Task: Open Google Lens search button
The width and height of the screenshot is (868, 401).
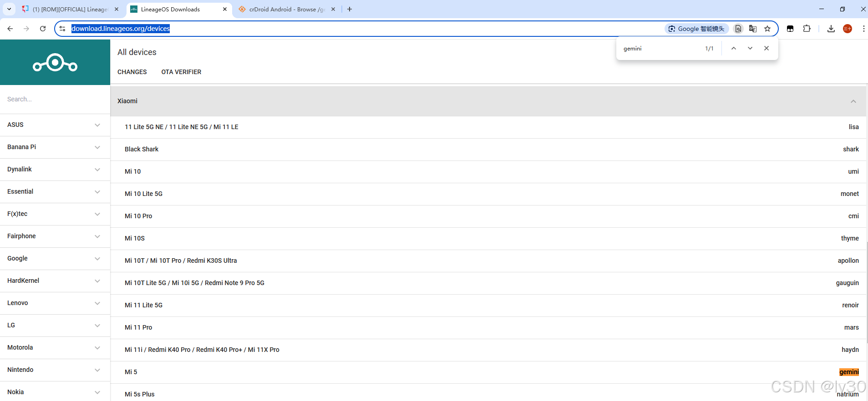Action: tap(696, 29)
